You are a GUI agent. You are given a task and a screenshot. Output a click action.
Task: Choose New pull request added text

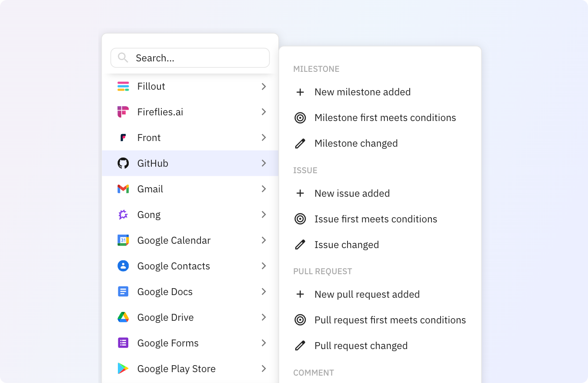tap(367, 294)
